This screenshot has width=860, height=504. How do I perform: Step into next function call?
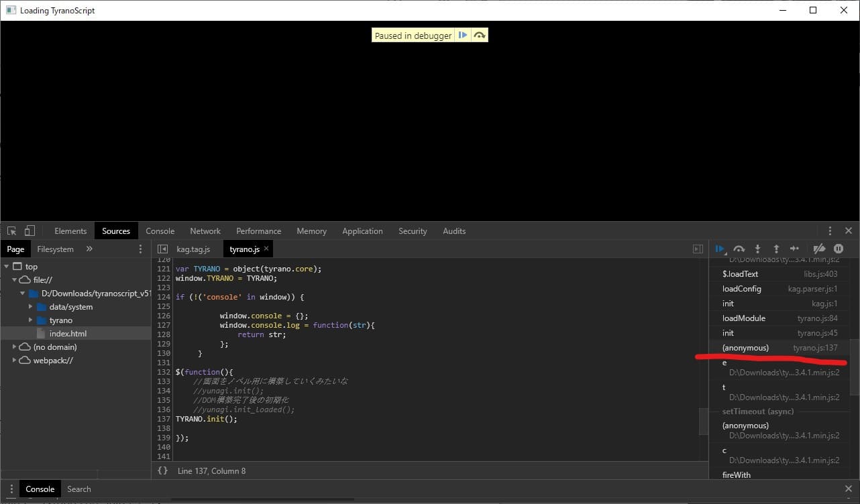[x=757, y=249]
